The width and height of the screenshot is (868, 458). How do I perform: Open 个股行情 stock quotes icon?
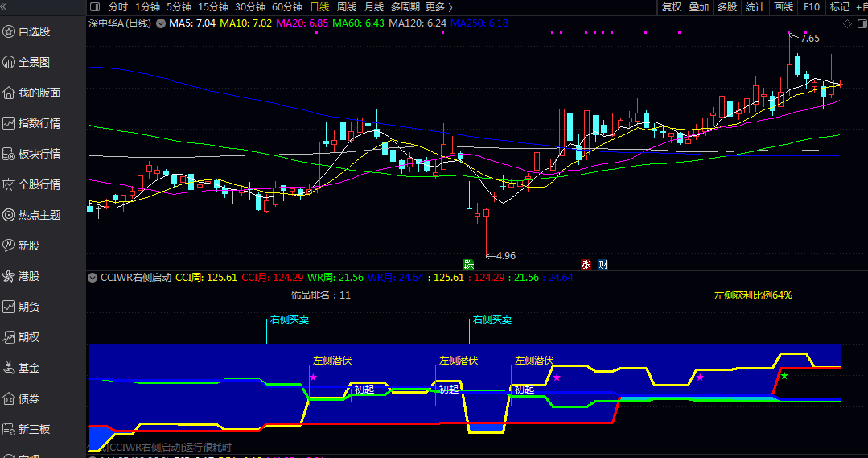(9, 184)
